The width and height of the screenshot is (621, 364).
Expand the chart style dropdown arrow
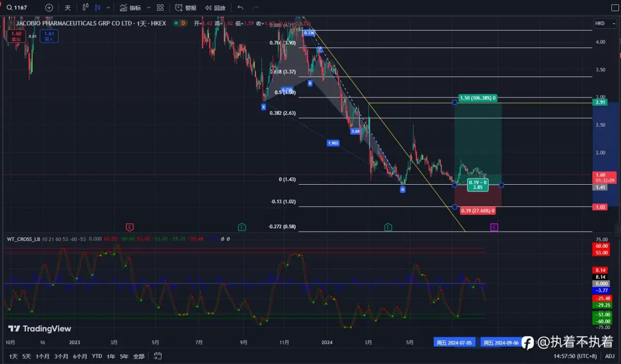tap(108, 8)
